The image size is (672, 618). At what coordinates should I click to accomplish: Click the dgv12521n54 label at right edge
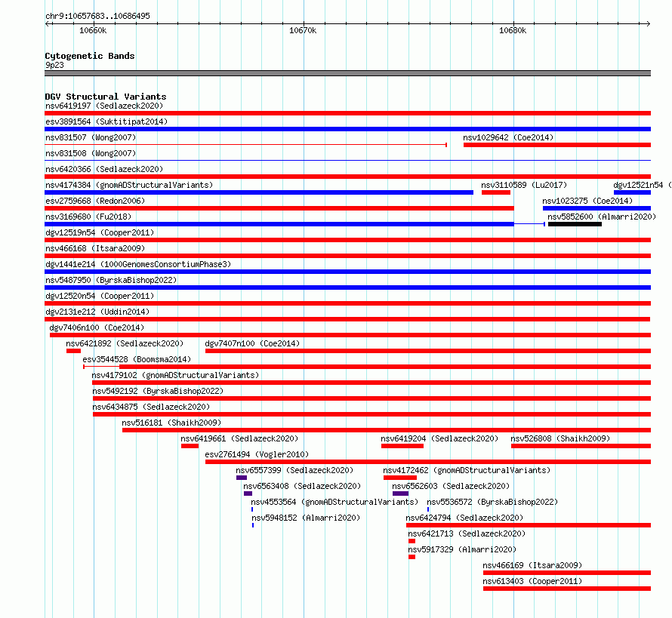(642, 185)
